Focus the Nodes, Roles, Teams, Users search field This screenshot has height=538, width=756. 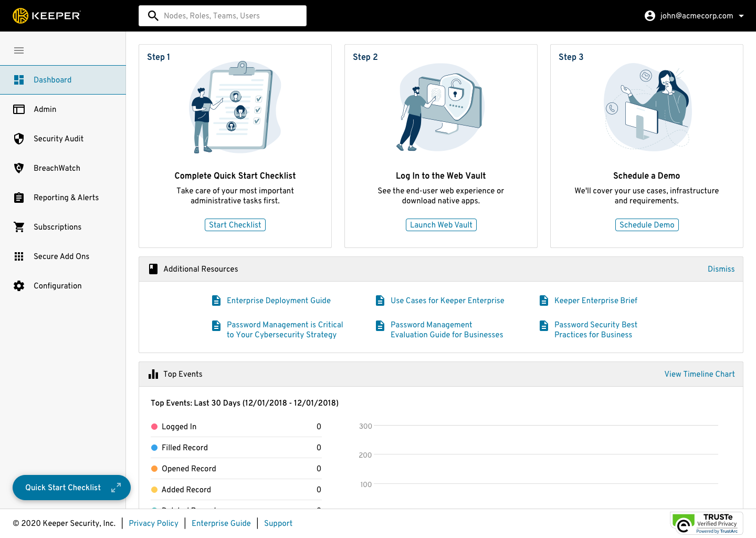[223, 16]
